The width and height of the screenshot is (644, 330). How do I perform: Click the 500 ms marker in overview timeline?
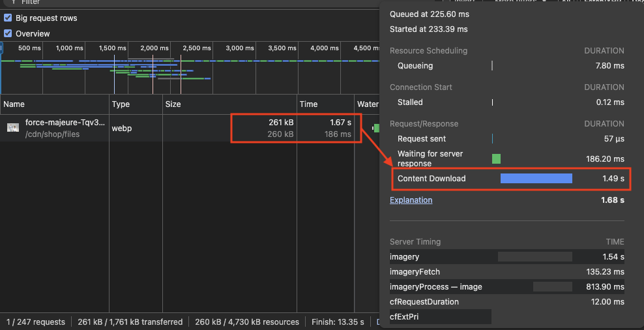(29, 48)
